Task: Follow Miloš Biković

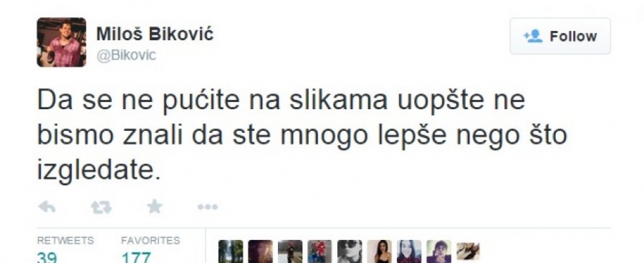Action: pyautogui.click(x=560, y=36)
